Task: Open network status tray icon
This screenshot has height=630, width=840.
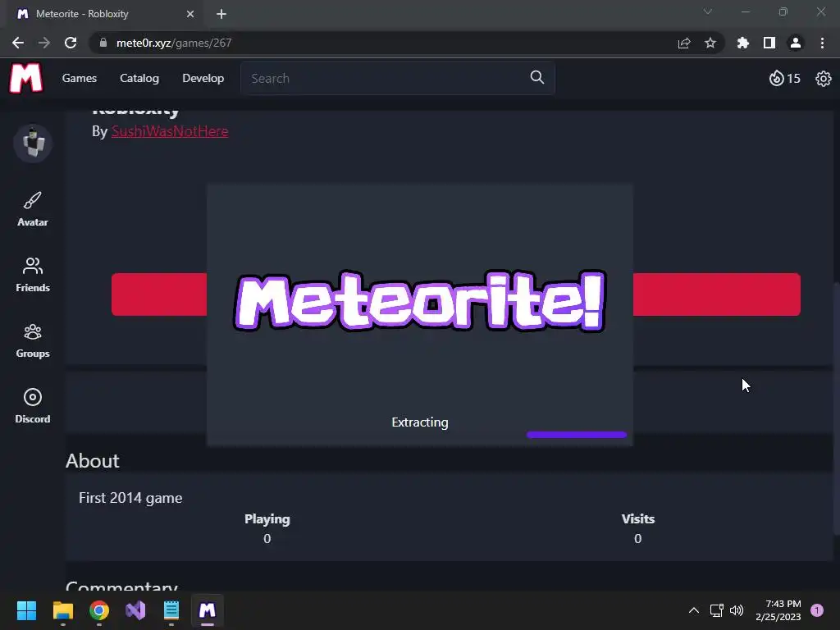Action: [716, 610]
